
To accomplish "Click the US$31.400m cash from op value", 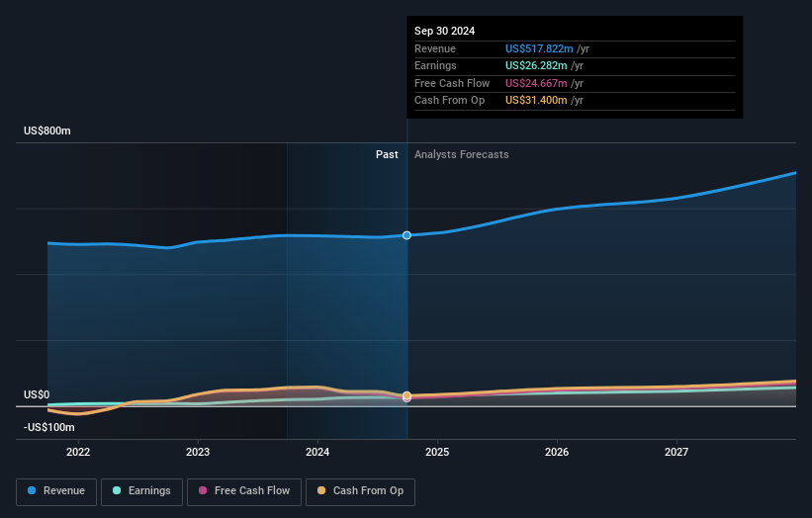I will 536,101.
